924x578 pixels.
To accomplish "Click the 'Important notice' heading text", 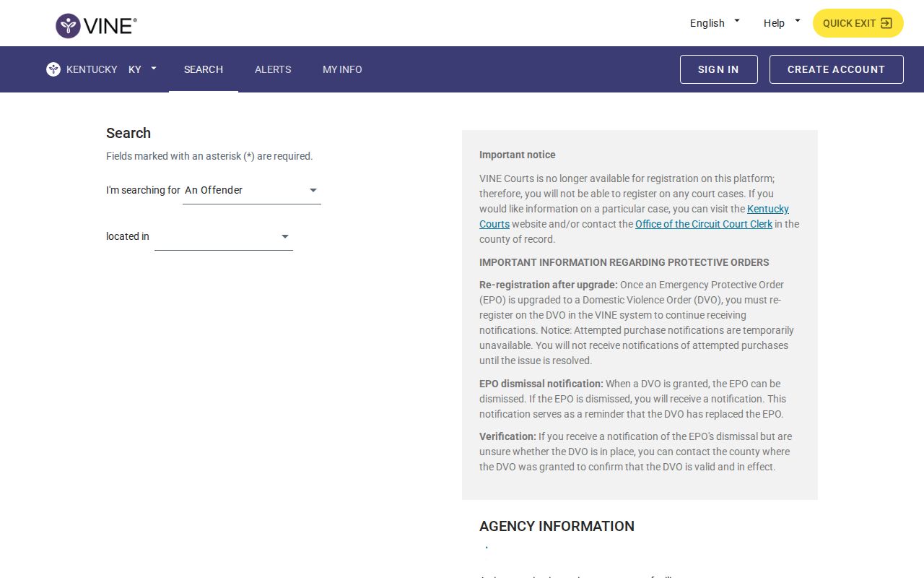I will (518, 155).
